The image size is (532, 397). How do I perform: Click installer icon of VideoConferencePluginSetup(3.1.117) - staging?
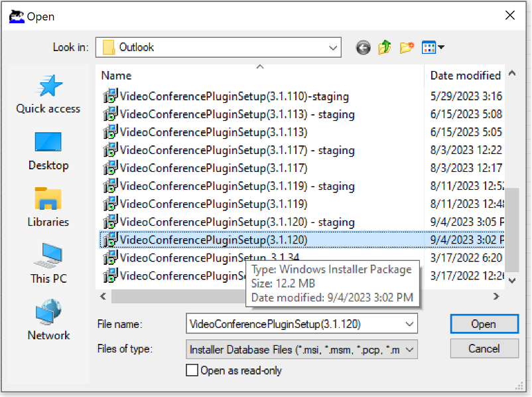pyautogui.click(x=110, y=150)
